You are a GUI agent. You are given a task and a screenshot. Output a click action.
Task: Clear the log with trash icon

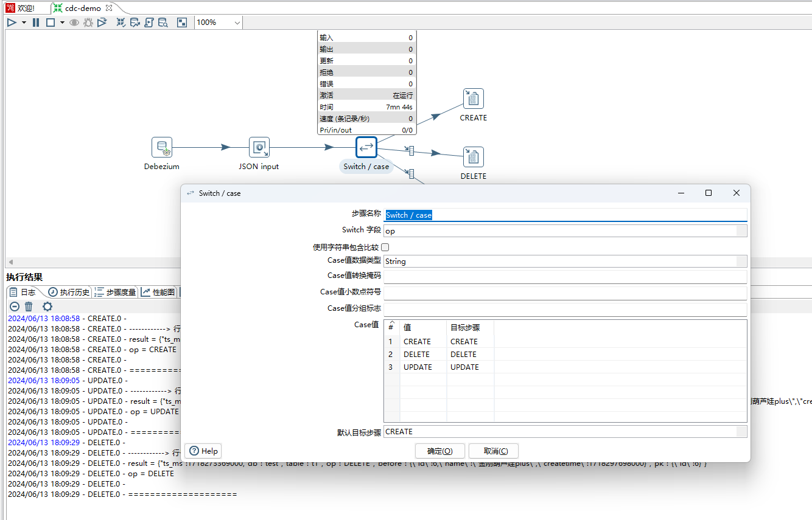point(29,307)
